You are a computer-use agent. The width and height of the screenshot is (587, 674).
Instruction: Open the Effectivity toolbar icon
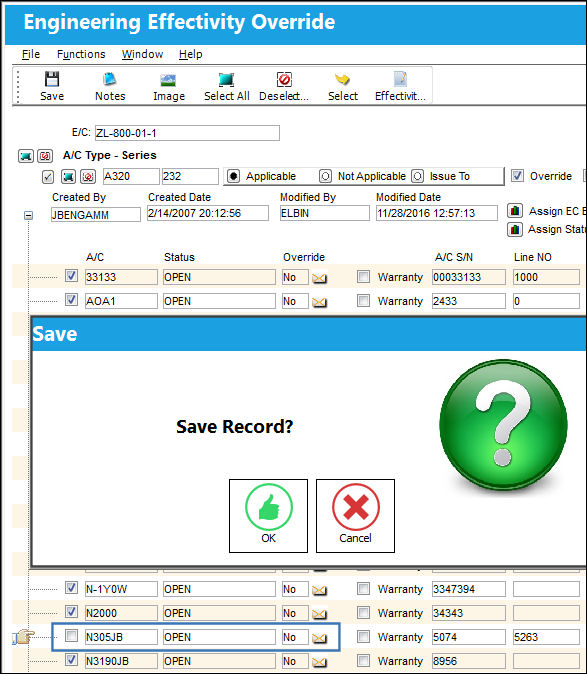pyautogui.click(x=400, y=86)
